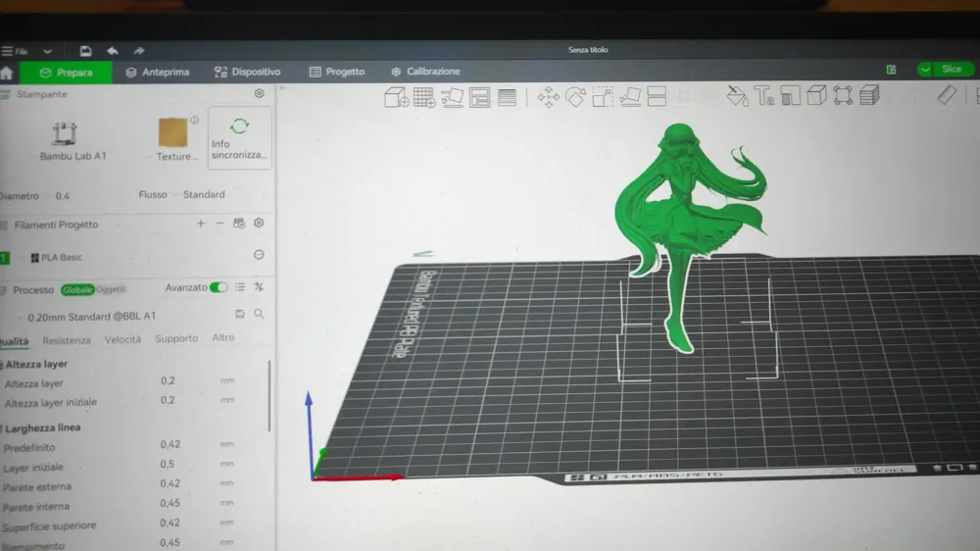The height and width of the screenshot is (551, 980).
Task: Switch to the Velocità settings tab
Action: [122, 339]
